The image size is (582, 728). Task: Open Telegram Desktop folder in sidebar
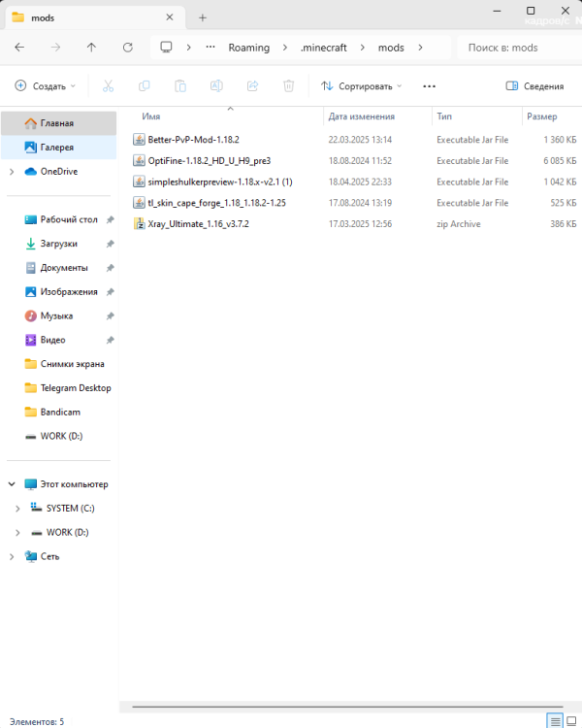coord(68,388)
